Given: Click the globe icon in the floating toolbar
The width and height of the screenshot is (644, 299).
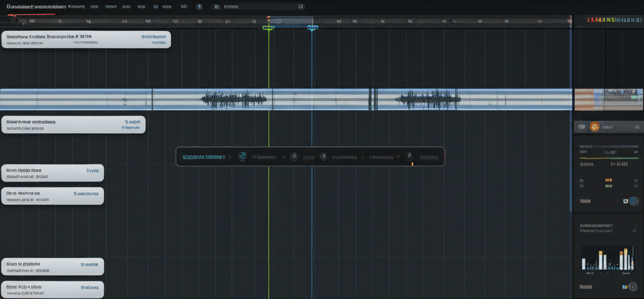Looking at the screenshot, I should point(242,157).
